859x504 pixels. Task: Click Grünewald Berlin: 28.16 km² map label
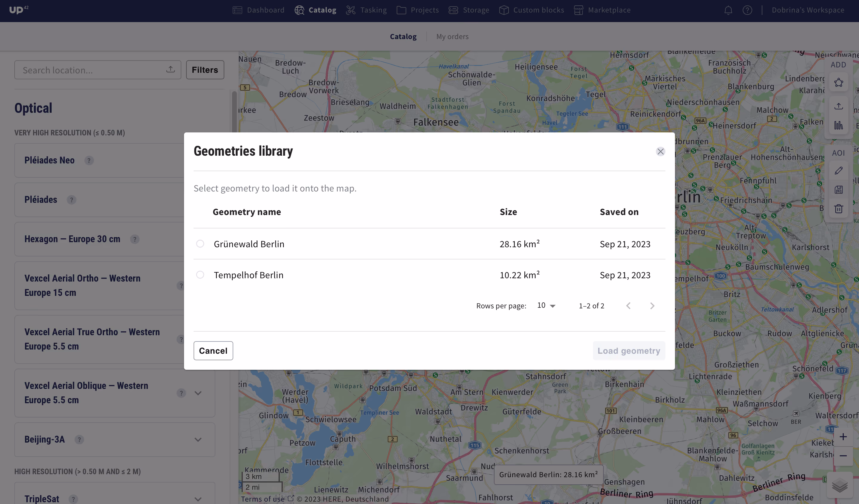tap(548, 474)
